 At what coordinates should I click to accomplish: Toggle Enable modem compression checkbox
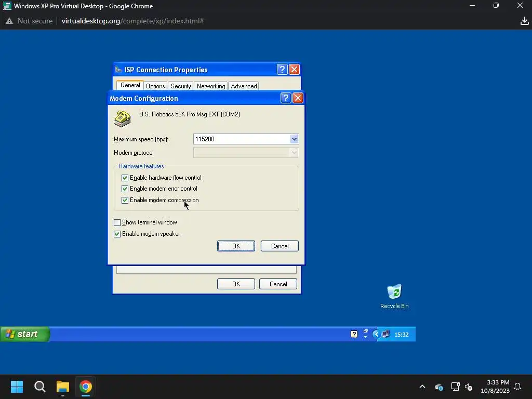pyautogui.click(x=125, y=200)
